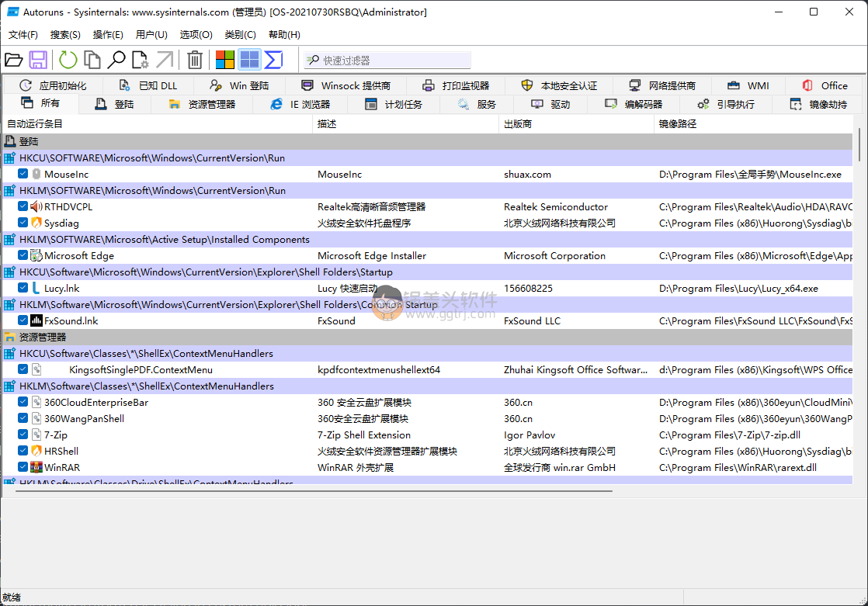This screenshot has height=606, width=868.
Task: Sort by 出版商 column header
Action: click(576, 124)
